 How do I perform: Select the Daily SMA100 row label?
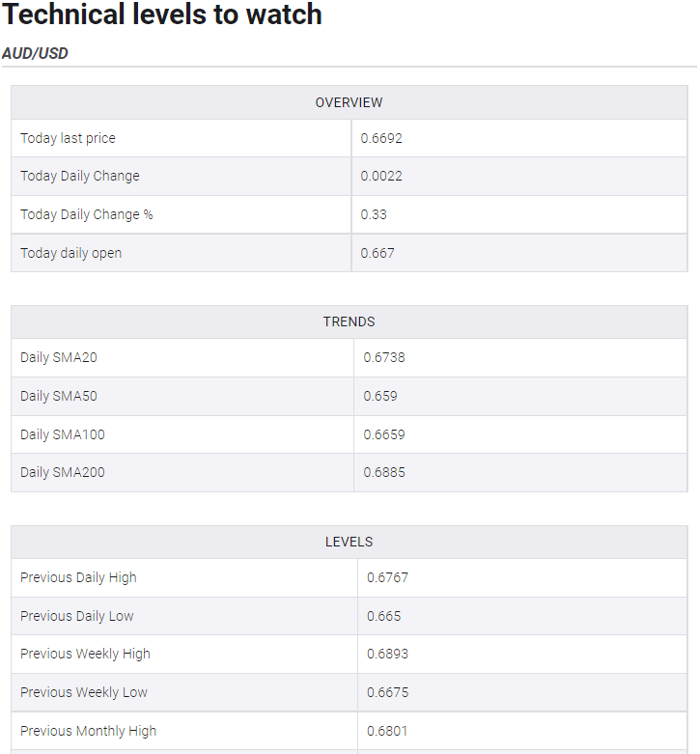click(63, 434)
